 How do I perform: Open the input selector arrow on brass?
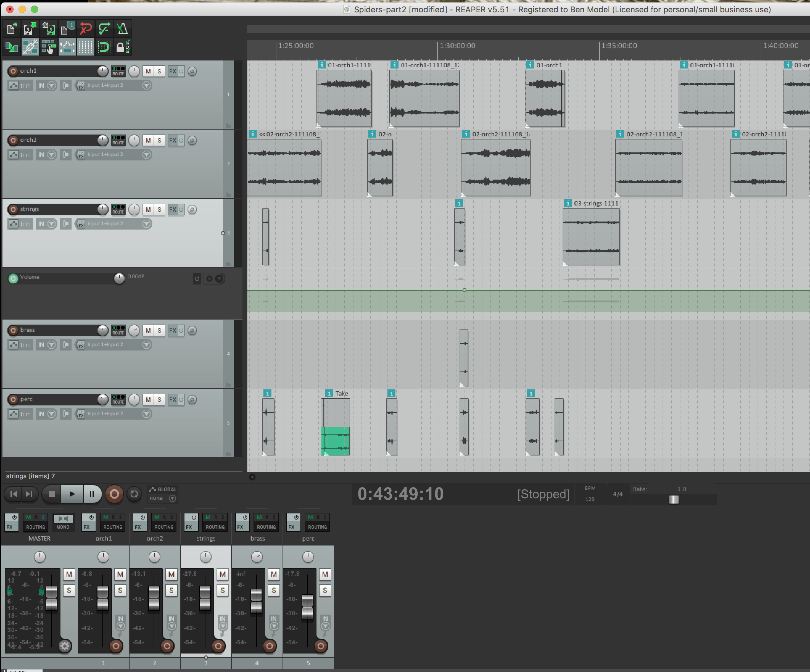click(x=147, y=345)
